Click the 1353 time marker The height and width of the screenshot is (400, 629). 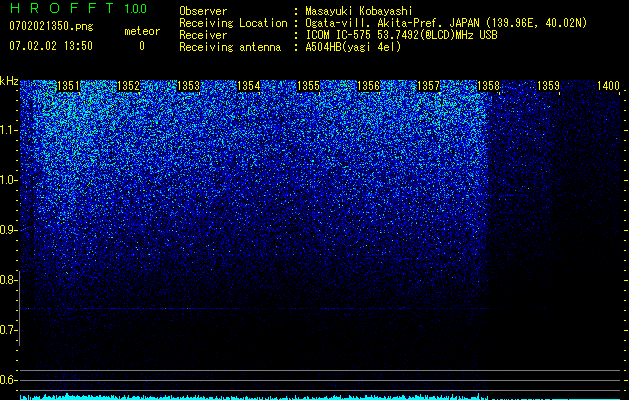click(188, 86)
